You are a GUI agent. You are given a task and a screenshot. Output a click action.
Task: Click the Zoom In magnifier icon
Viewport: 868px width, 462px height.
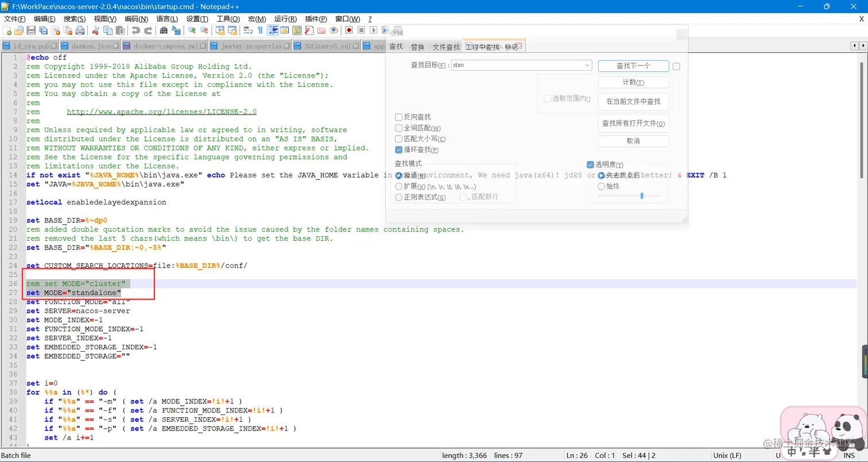(x=192, y=30)
